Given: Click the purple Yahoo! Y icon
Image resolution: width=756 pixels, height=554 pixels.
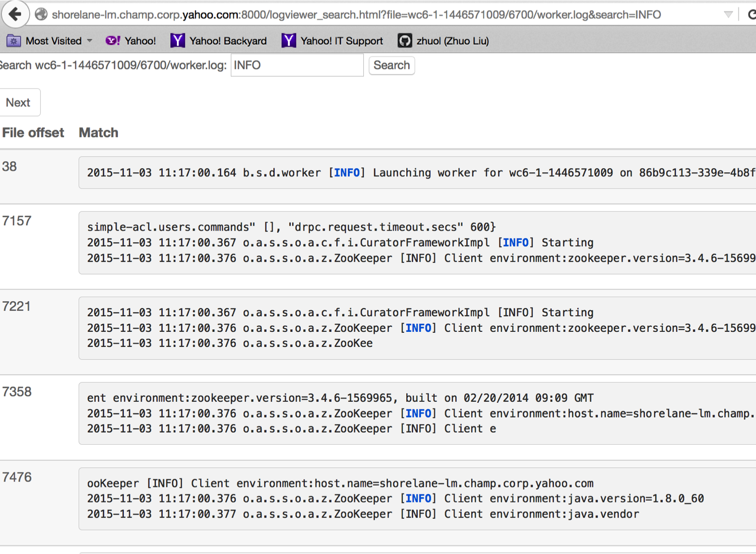Looking at the screenshot, I should [x=111, y=41].
